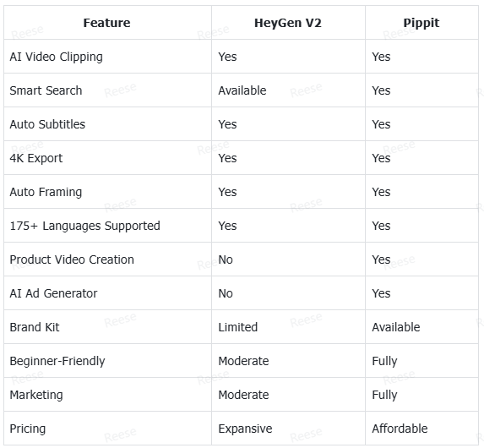Click the Auto Framing row label
The height and width of the screenshot is (448, 484).
pos(46,192)
